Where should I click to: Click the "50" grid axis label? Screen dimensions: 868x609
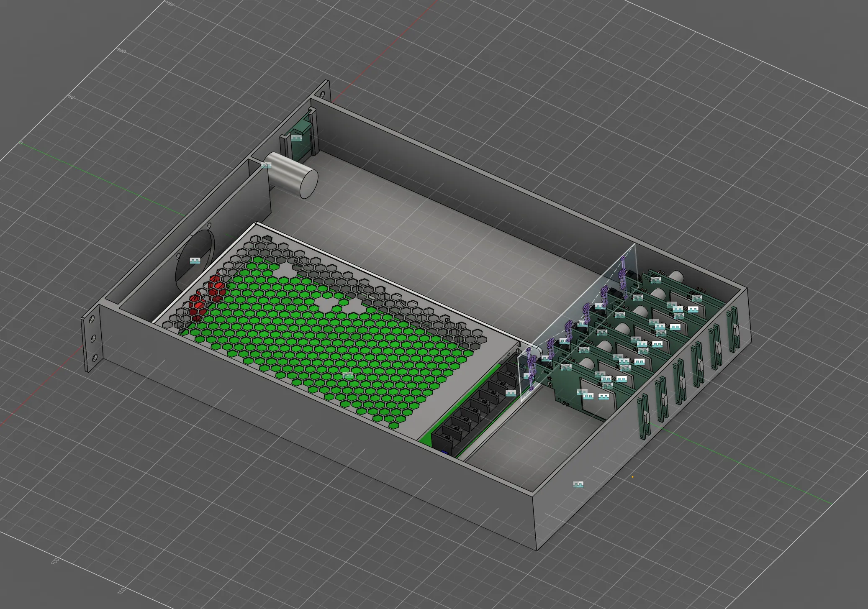tap(71, 97)
